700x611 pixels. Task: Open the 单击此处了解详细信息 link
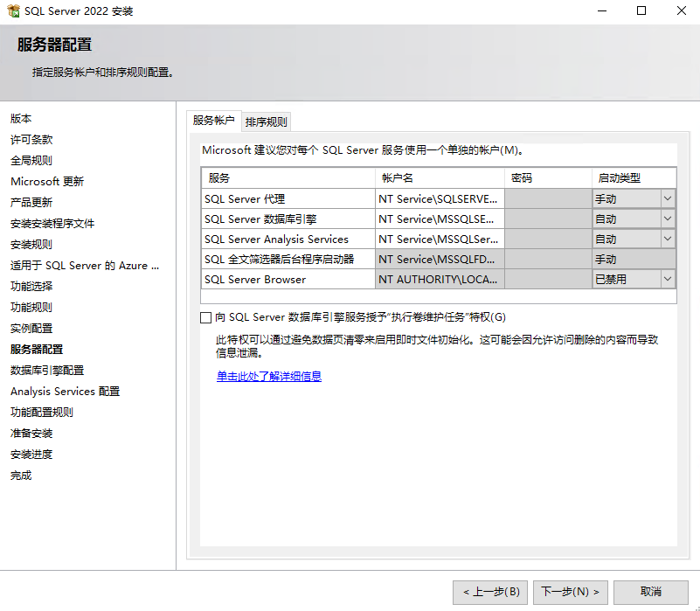[269, 377]
